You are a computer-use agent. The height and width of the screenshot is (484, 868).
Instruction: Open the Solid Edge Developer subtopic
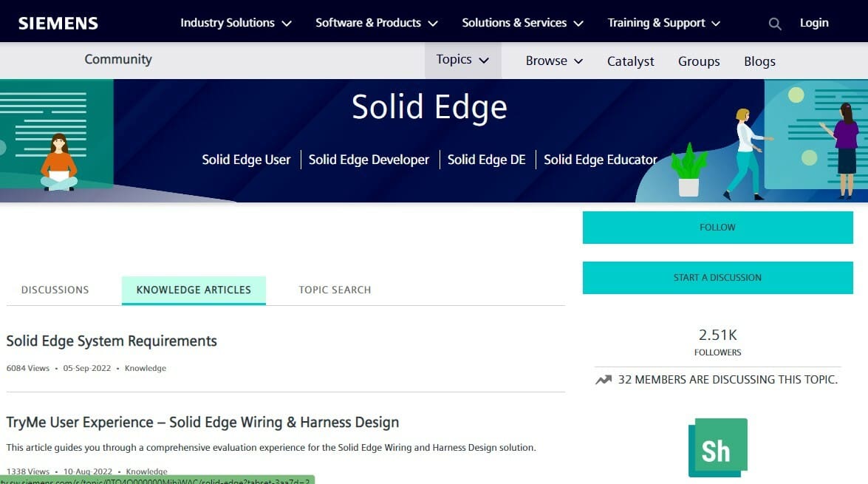369,160
